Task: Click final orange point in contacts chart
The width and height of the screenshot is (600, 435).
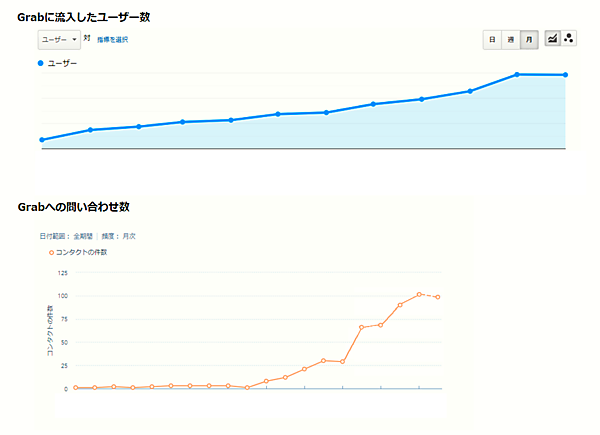Action: [x=438, y=297]
